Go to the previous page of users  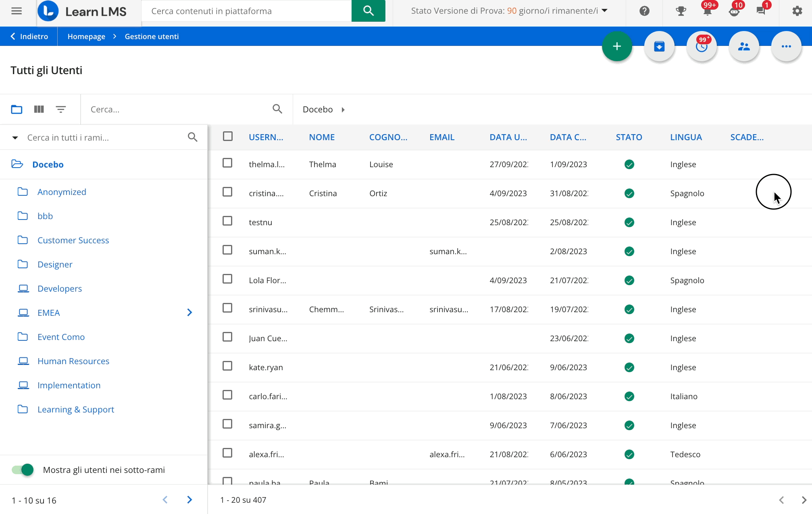781,500
